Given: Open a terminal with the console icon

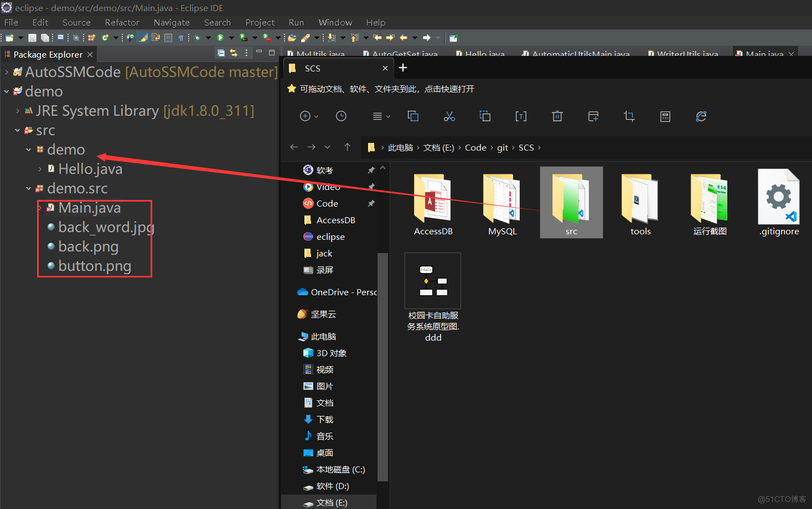Looking at the screenshot, I should tap(60, 38).
